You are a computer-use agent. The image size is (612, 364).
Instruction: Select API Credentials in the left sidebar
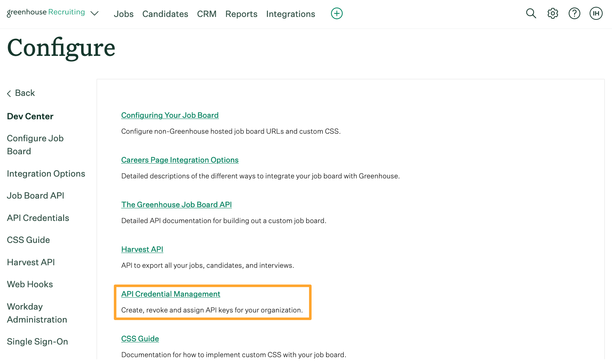click(x=38, y=218)
